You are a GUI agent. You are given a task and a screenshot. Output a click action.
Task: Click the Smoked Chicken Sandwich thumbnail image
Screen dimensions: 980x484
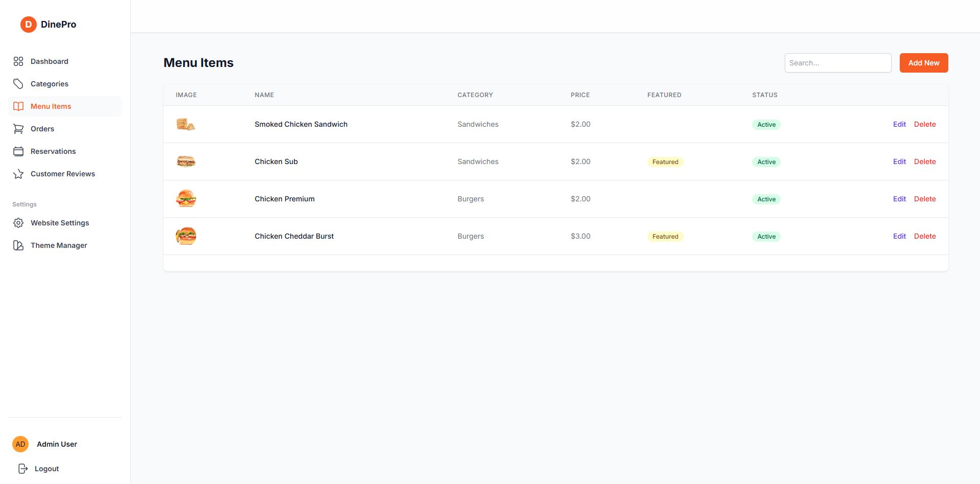pyautogui.click(x=186, y=124)
